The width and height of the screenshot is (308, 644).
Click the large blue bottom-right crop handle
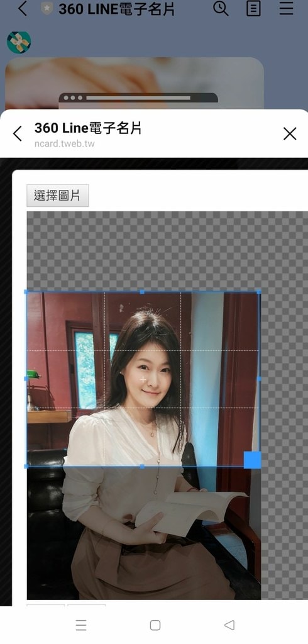pyautogui.click(x=253, y=460)
